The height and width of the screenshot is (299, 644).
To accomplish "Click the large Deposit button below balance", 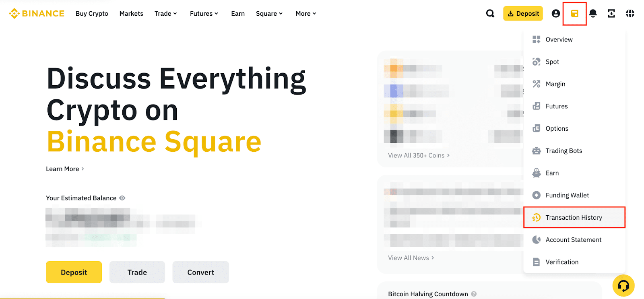I will [x=74, y=272].
